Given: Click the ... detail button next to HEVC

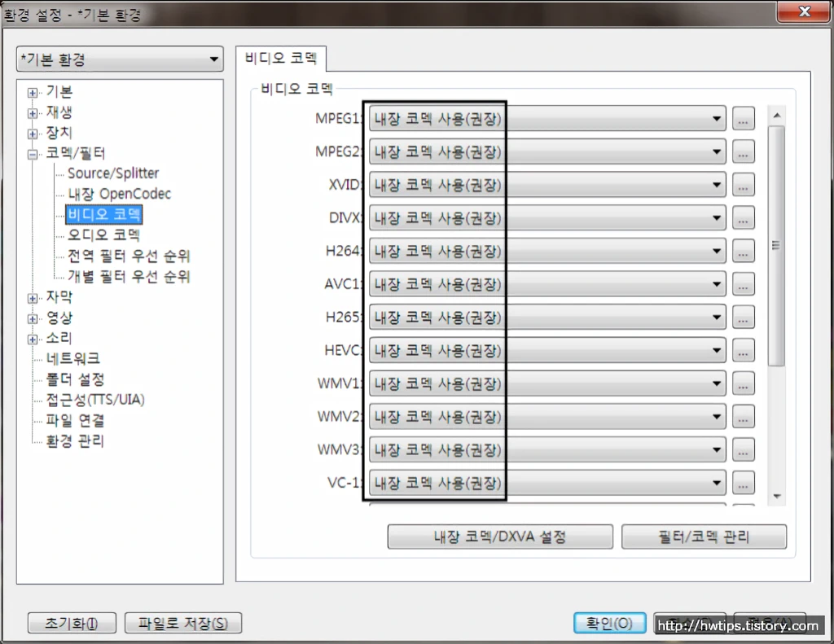Looking at the screenshot, I should (x=743, y=350).
